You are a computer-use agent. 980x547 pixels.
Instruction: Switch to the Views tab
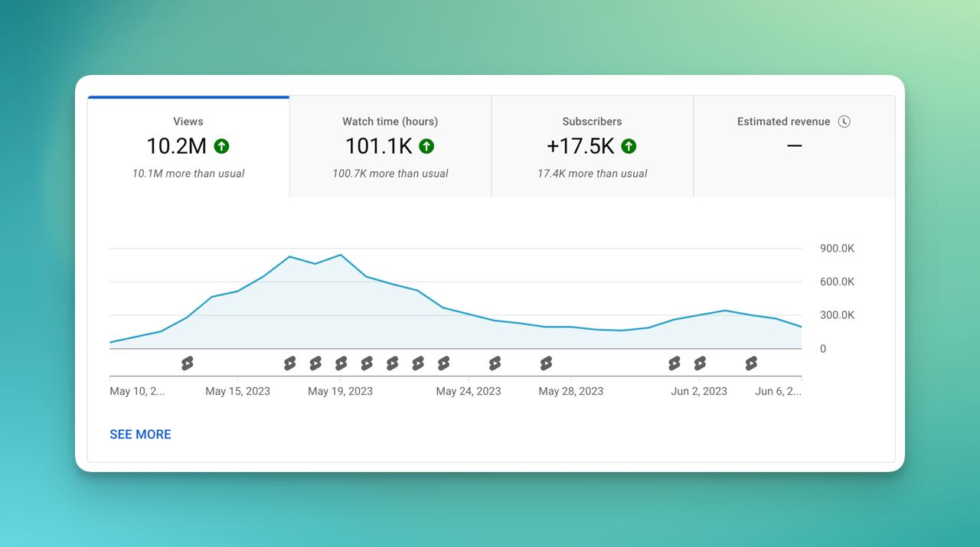tap(188, 146)
